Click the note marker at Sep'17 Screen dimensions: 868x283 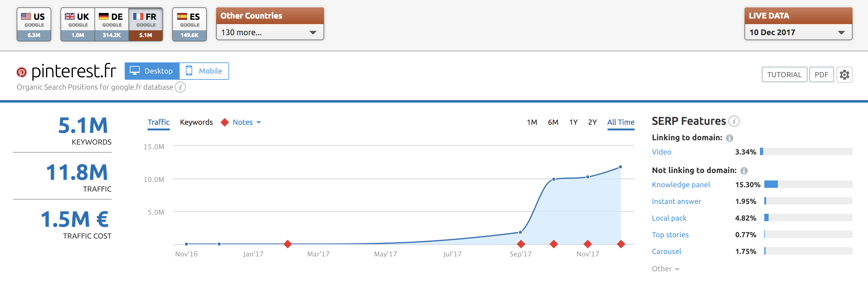click(x=521, y=244)
